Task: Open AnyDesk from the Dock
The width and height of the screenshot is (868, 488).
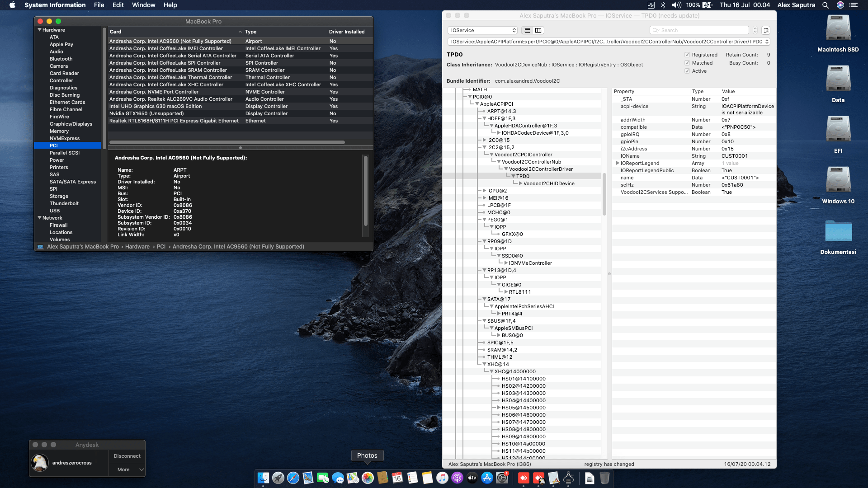Action: pos(524,478)
